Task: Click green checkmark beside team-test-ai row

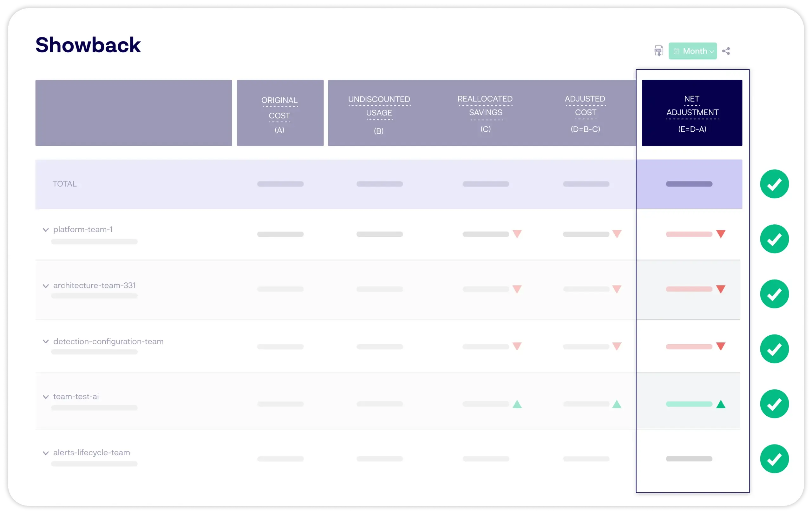Action: pyautogui.click(x=774, y=404)
